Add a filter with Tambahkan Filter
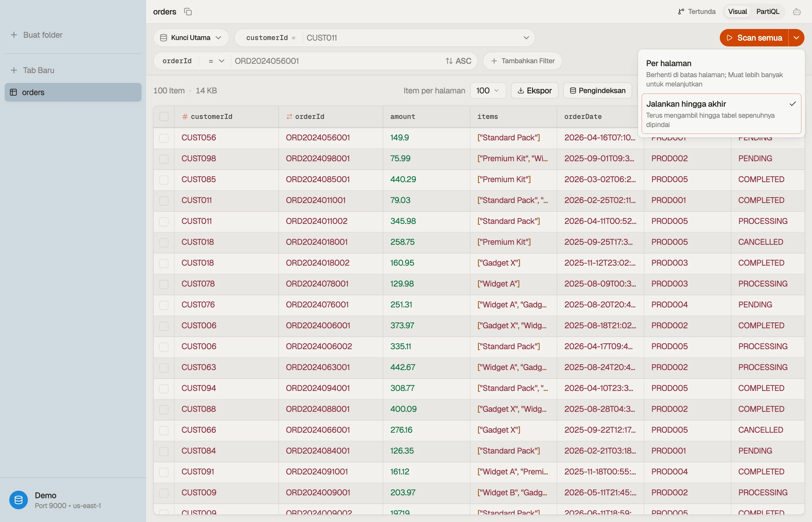This screenshot has height=522, width=812. coord(522,61)
